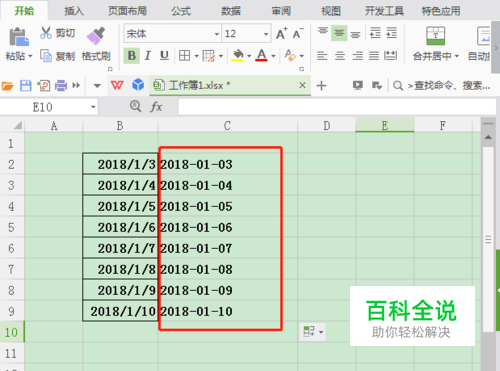Decrease indent icon
Image resolution: width=500 pixels, height=371 pixels.
pos(375,33)
